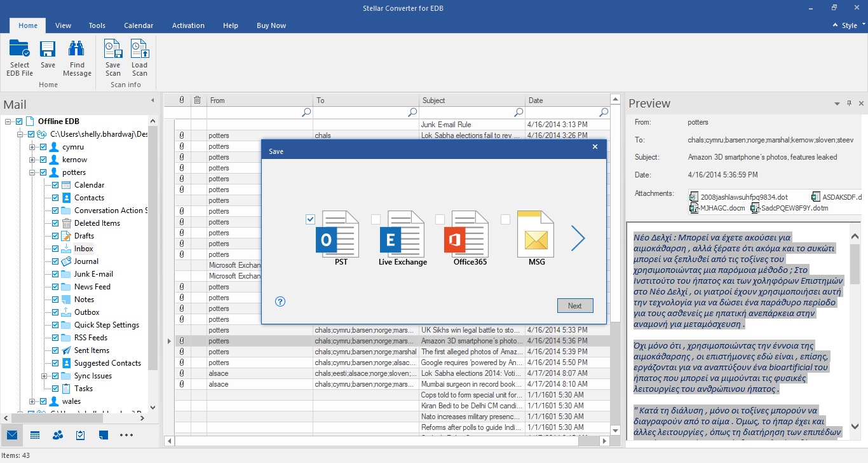The height and width of the screenshot is (463, 868).
Task: Open the Buy Now tab
Action: tap(271, 25)
